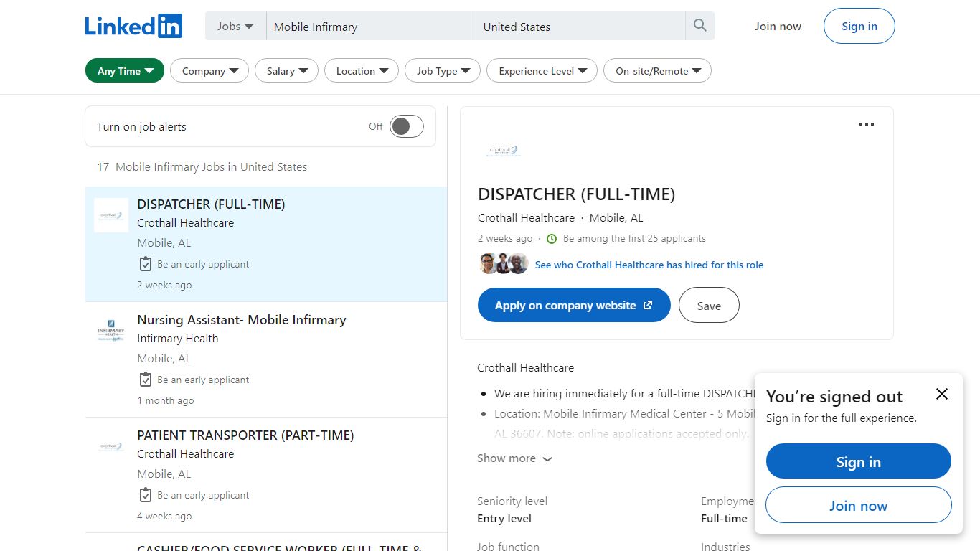The height and width of the screenshot is (551, 980).
Task: Open the LinkedIn logo home link
Action: [133, 26]
